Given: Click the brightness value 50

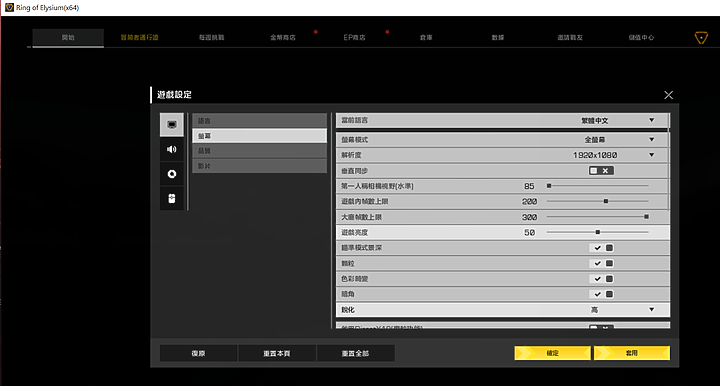Looking at the screenshot, I should (529, 233).
